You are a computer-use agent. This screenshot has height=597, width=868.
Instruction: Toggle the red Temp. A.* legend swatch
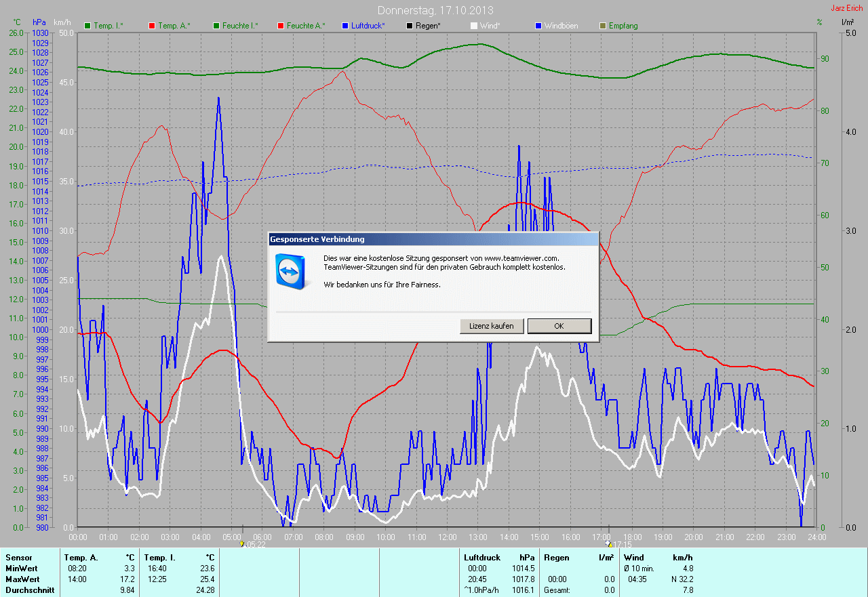(x=152, y=26)
